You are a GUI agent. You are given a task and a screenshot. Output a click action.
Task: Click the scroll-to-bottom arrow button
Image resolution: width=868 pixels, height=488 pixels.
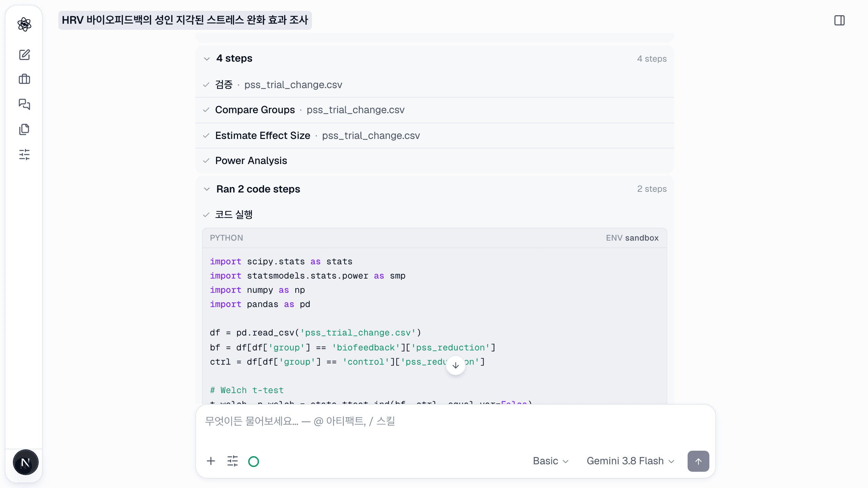pyautogui.click(x=456, y=365)
